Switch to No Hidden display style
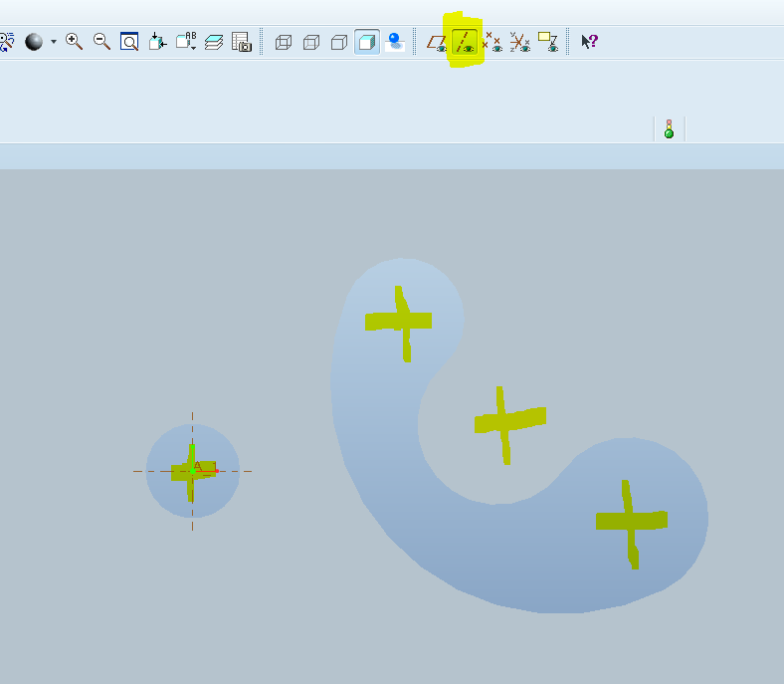 pyautogui.click(x=339, y=42)
